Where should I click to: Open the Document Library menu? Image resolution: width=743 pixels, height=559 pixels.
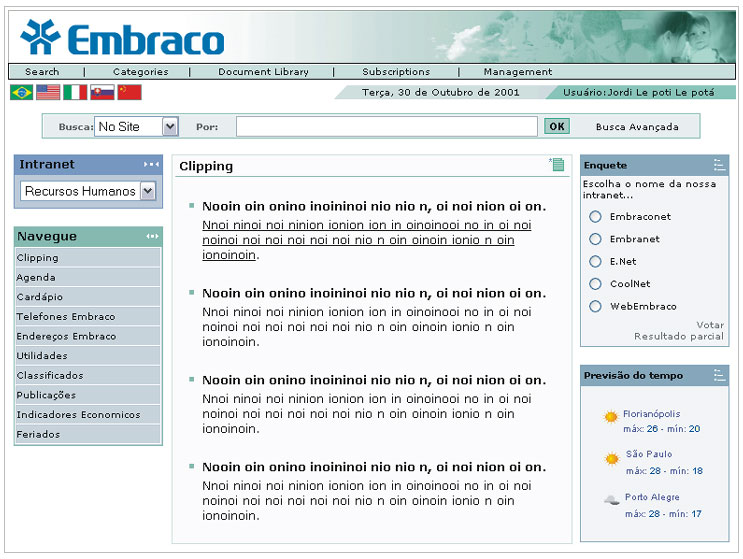point(263,72)
